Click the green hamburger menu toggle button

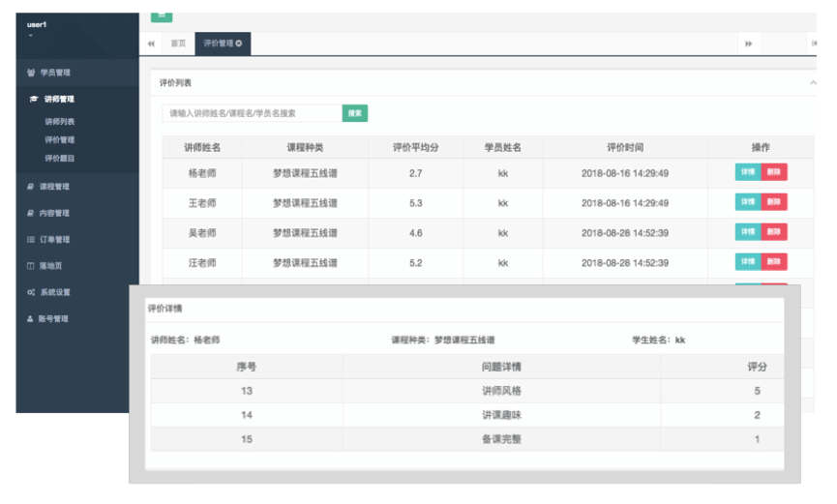[x=162, y=15]
